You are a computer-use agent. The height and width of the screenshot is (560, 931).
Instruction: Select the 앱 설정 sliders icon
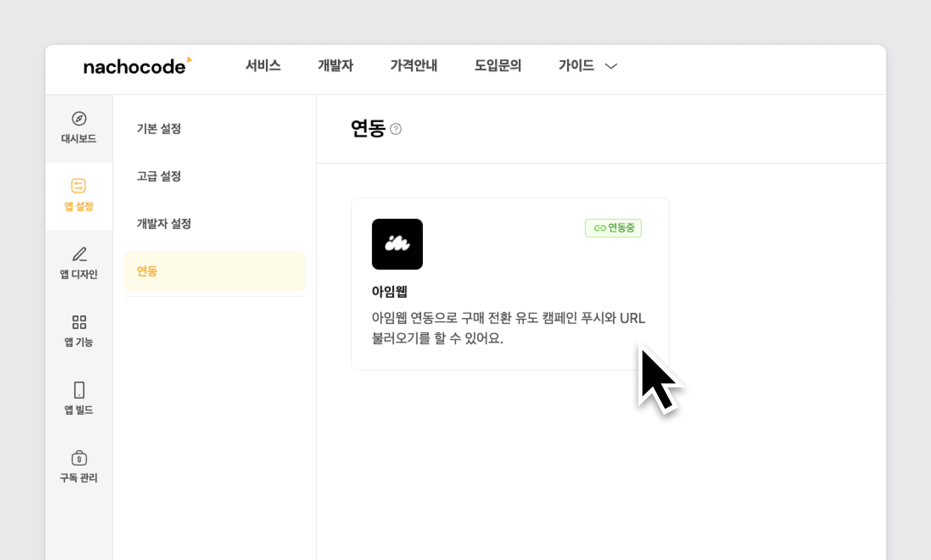78,186
